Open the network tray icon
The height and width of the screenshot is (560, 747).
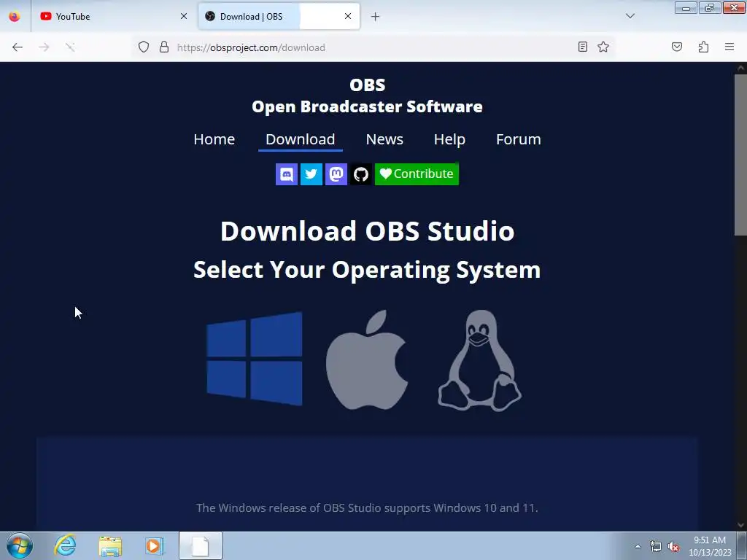pyautogui.click(x=656, y=547)
